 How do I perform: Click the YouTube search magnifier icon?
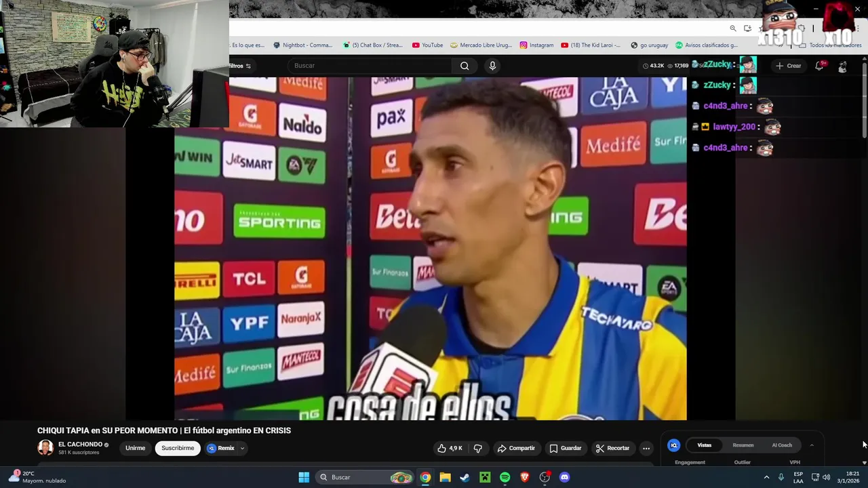point(465,66)
